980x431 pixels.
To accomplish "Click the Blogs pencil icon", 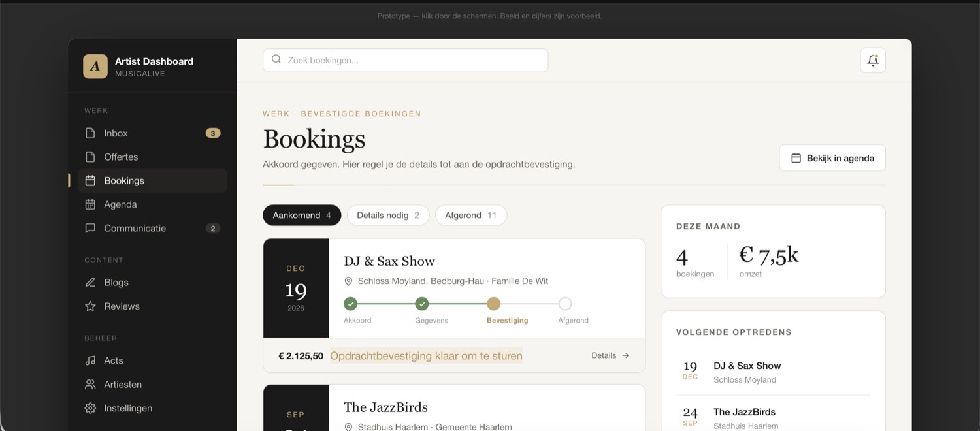I will click(90, 283).
